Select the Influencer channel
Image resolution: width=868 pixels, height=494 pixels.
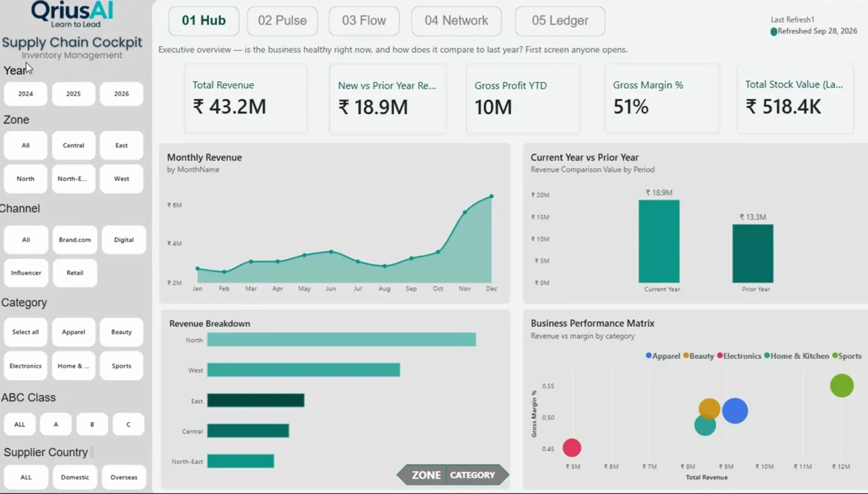(x=26, y=273)
